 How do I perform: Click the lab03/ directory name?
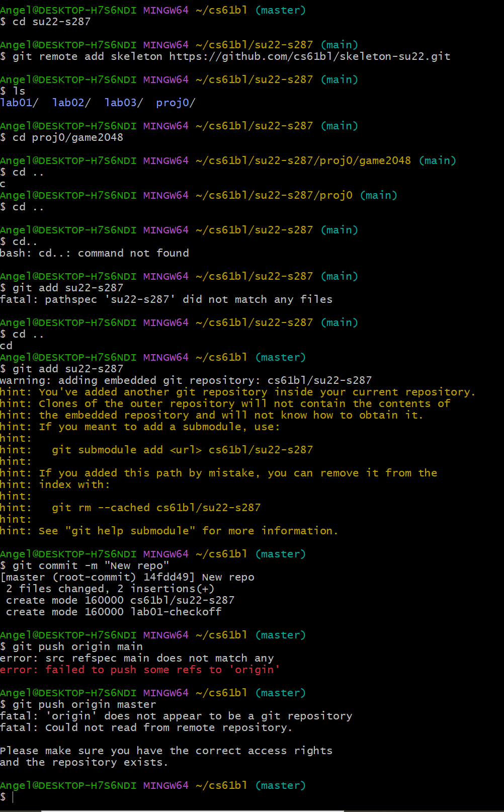tap(124, 103)
